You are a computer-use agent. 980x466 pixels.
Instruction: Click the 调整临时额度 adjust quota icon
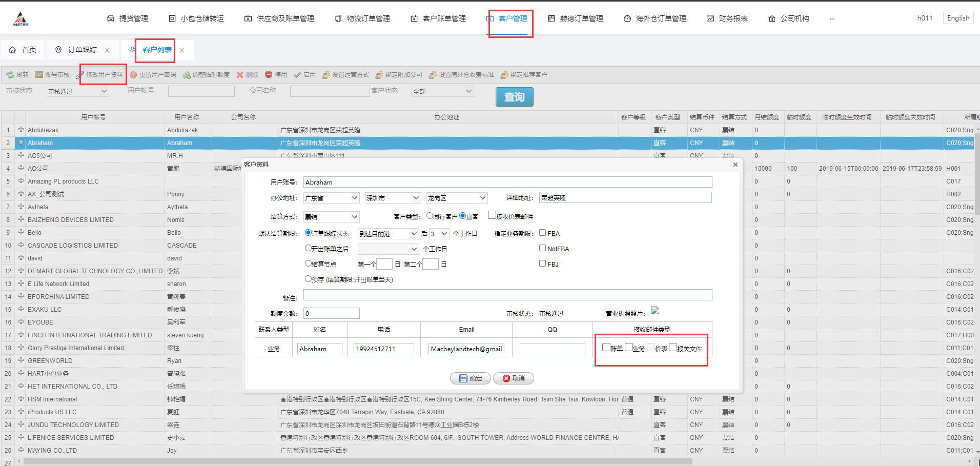(187, 75)
